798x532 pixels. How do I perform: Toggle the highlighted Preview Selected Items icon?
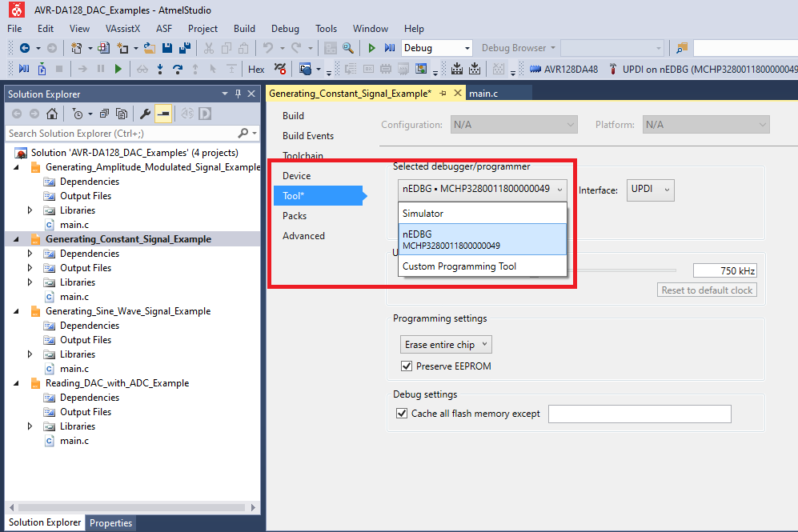pyautogui.click(x=163, y=114)
